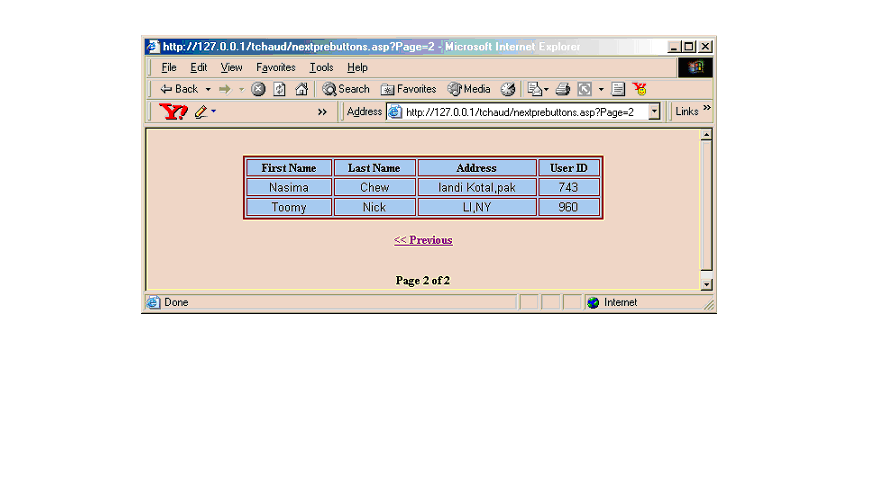Click the Forward arrow button

[x=225, y=89]
